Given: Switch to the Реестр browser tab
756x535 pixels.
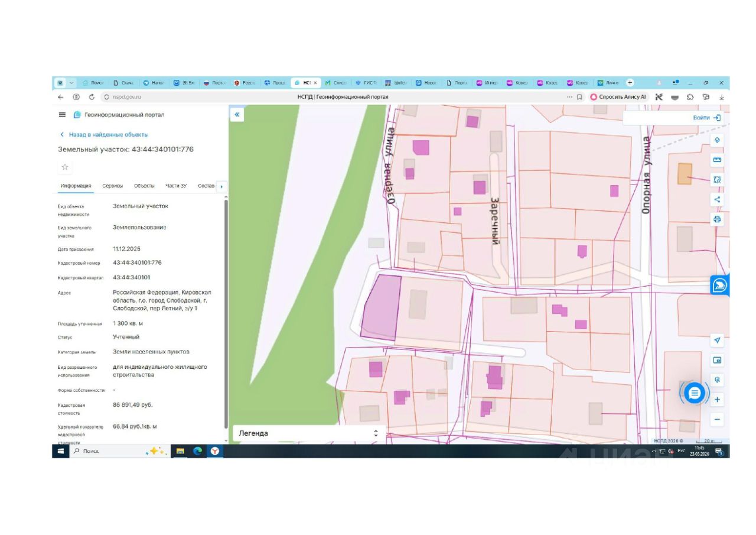Looking at the screenshot, I should 245,83.
